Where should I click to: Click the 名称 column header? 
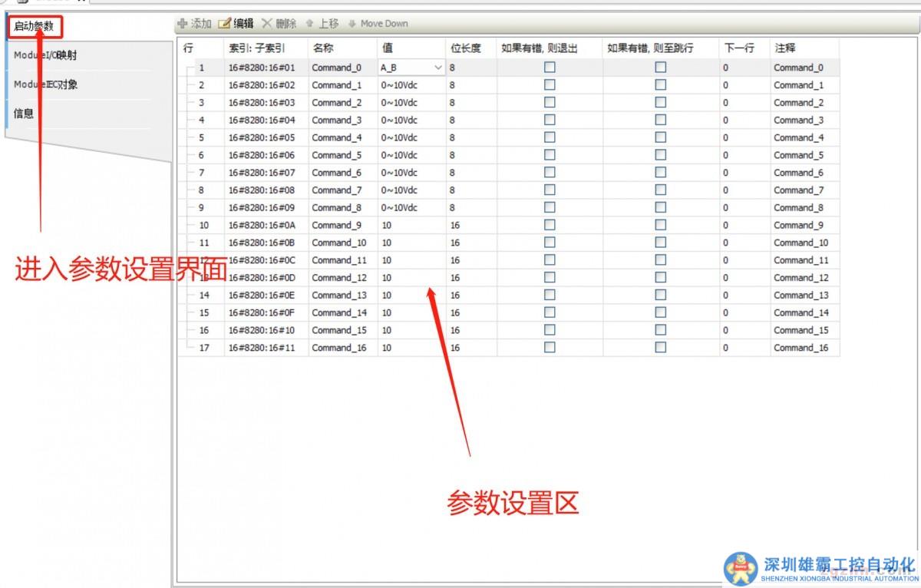coord(322,48)
